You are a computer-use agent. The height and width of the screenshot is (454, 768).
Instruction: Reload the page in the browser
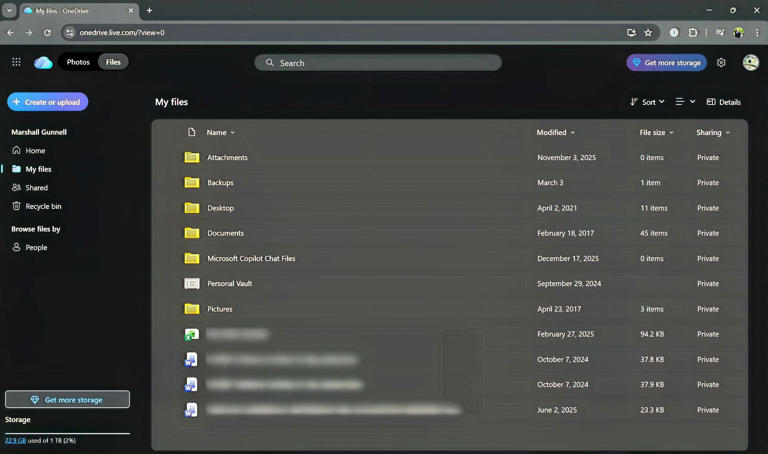[47, 33]
